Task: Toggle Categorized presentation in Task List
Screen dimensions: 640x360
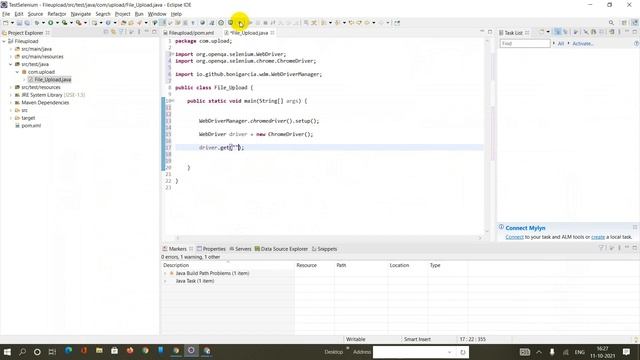Action: [558, 32]
